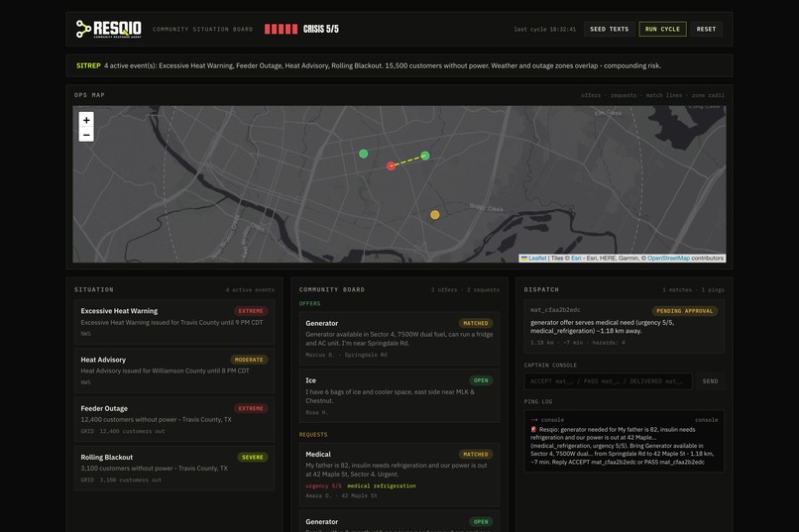Click the red alert icon in ping log
Image resolution: width=799 pixels, height=532 pixels.
click(x=533, y=429)
